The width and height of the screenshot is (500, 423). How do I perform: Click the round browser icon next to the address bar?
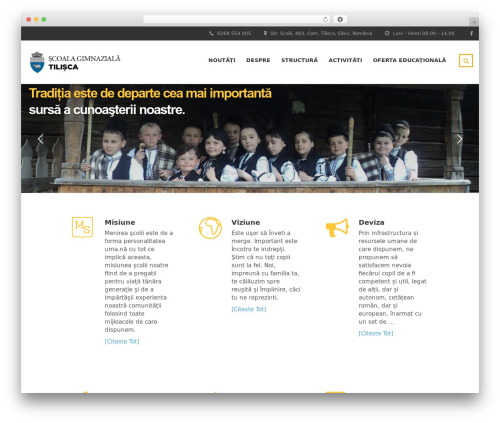click(x=340, y=20)
